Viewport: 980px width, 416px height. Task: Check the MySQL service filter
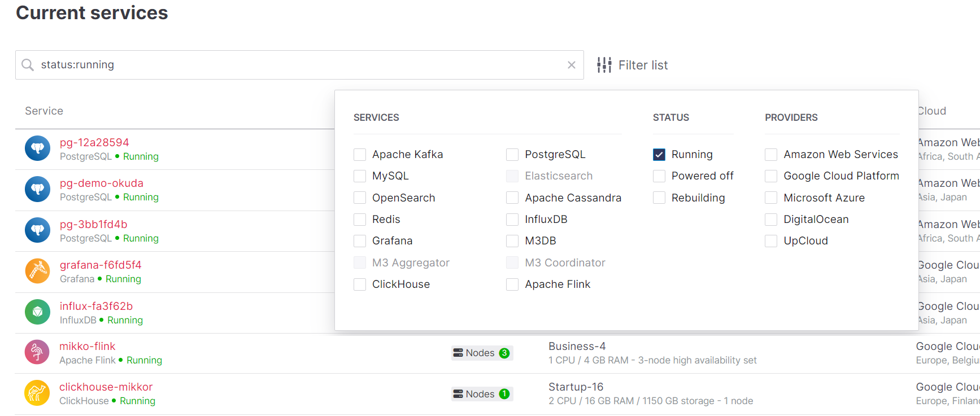[360, 176]
